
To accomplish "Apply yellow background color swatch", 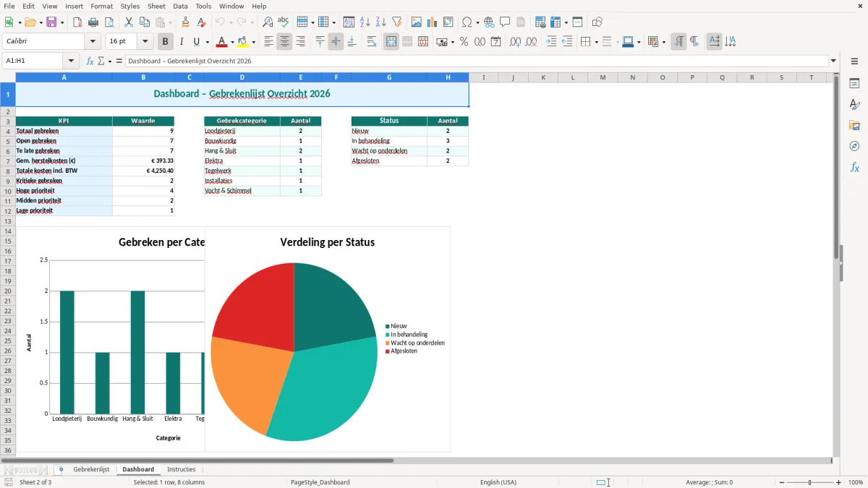I will (x=244, y=42).
